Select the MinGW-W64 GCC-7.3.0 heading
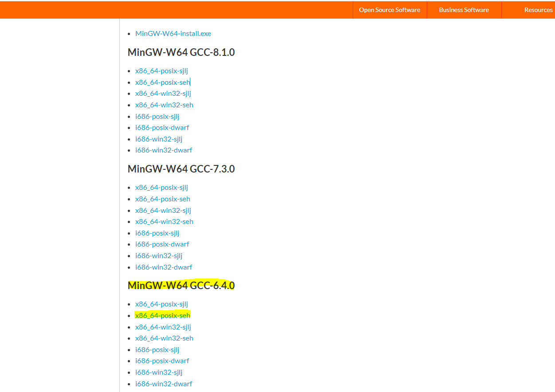This screenshot has width=555, height=392. coord(181,169)
